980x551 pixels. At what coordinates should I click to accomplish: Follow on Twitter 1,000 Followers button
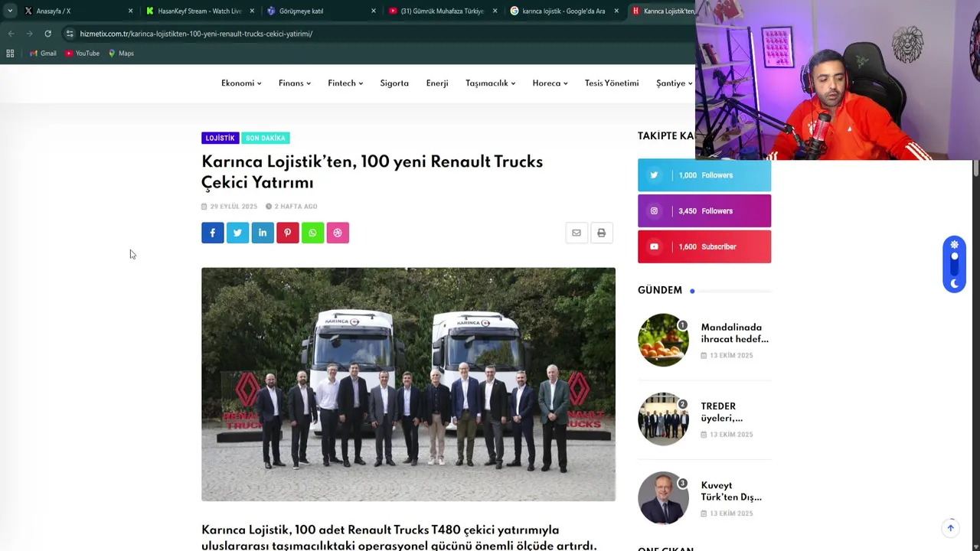(704, 175)
